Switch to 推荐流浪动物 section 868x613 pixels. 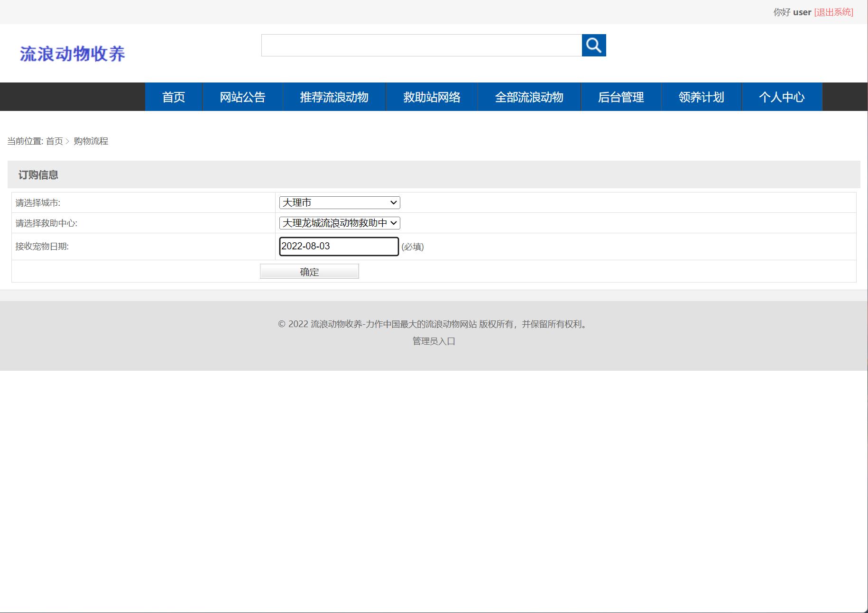click(334, 97)
